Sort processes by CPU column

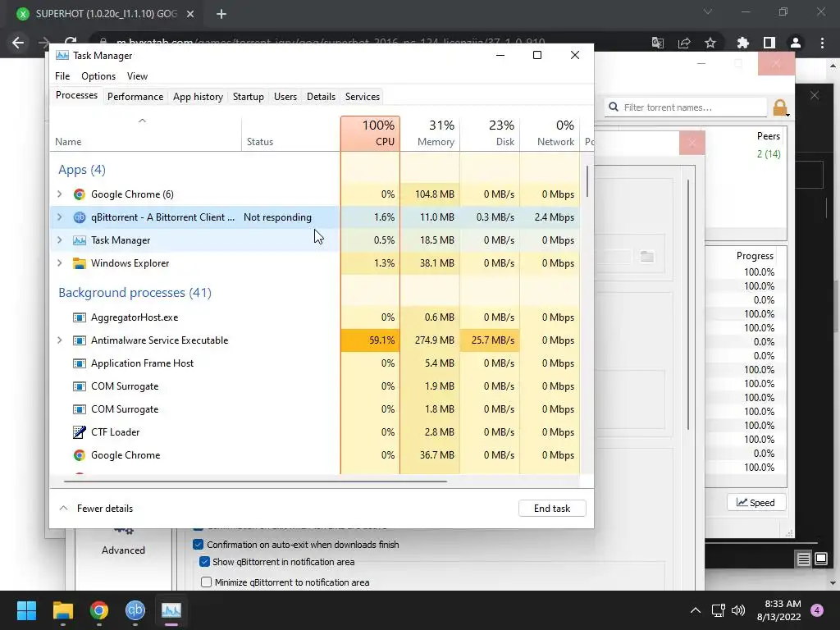[370, 134]
